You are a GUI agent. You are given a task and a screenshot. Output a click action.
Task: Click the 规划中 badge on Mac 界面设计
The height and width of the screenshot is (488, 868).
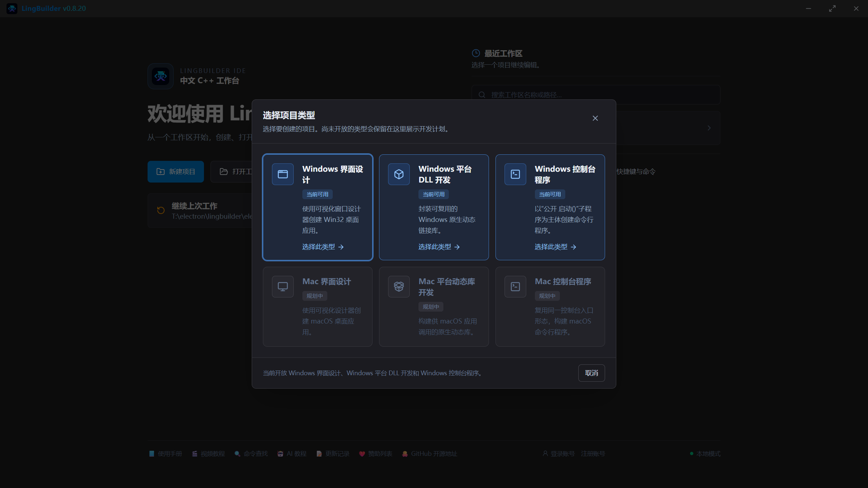(315, 296)
